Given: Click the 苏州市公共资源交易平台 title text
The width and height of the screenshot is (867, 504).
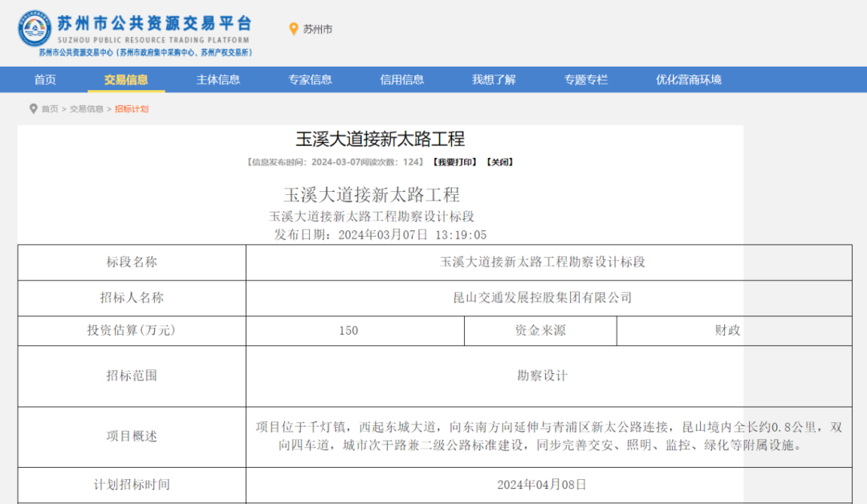Looking at the screenshot, I should pyautogui.click(x=154, y=23).
